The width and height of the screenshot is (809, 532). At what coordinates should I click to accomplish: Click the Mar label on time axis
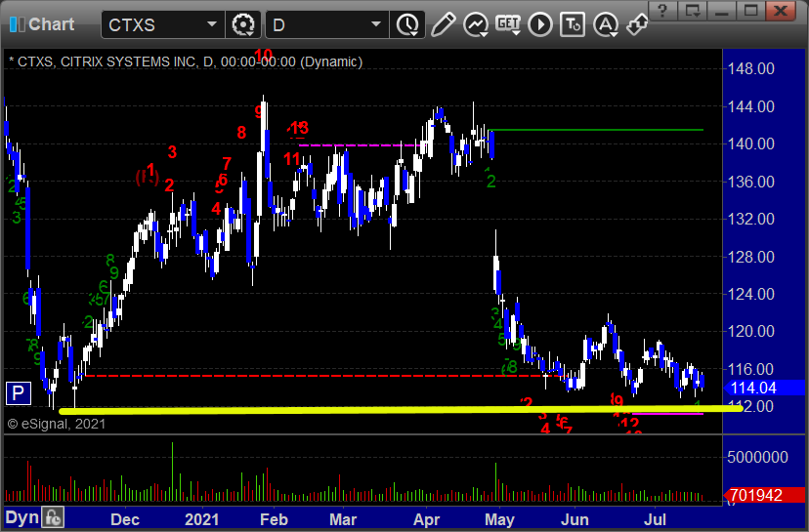[343, 519]
